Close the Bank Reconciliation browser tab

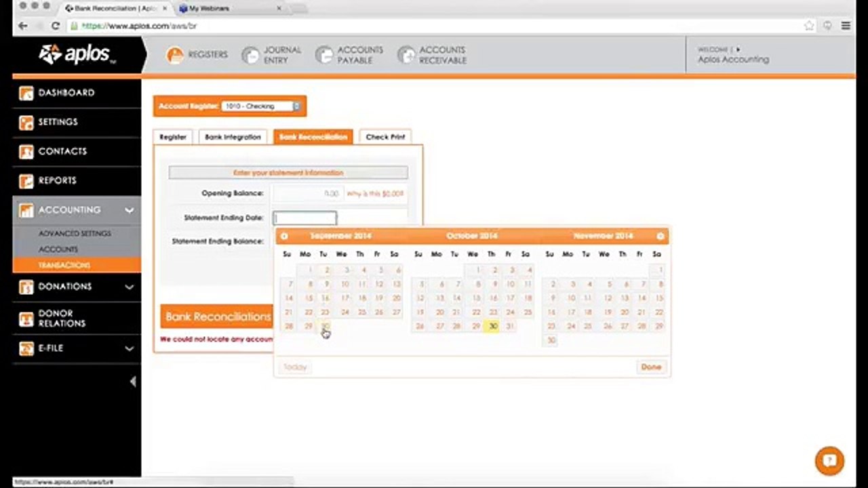[x=165, y=8]
